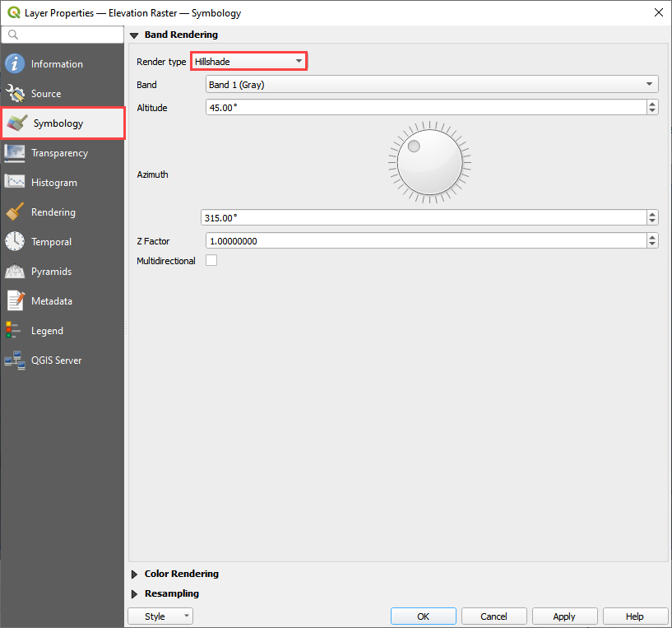Open the Band selection dropdown
The height and width of the screenshot is (628, 672).
(431, 85)
